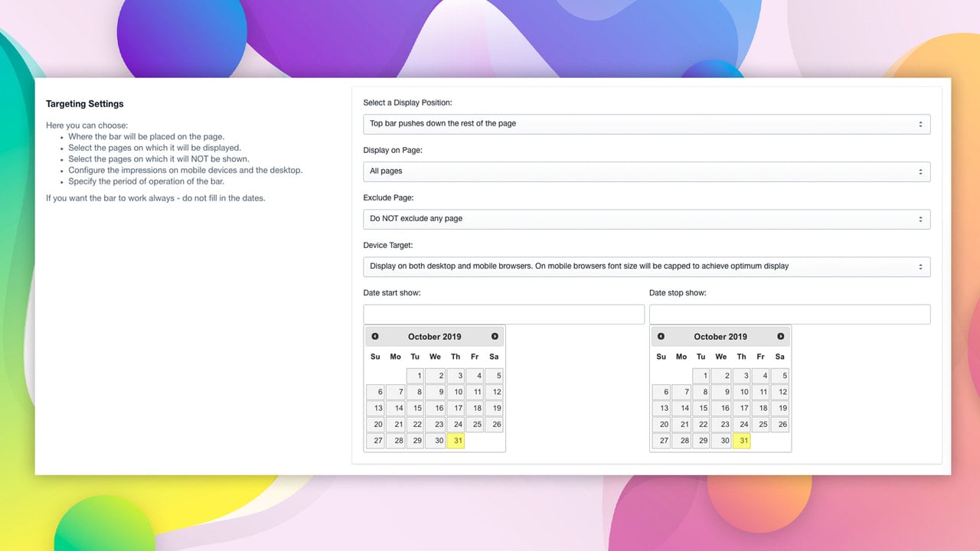The height and width of the screenshot is (551, 980).
Task: Pick October 25 in start date calendar
Action: (475, 424)
